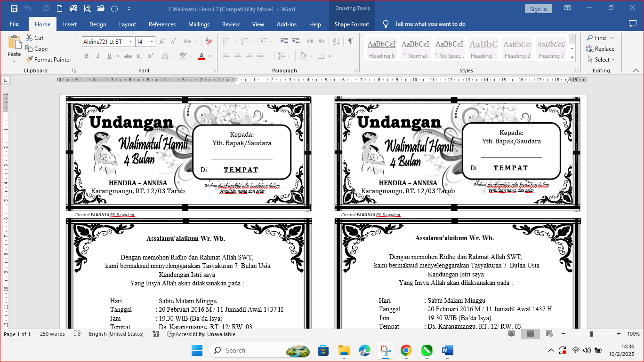Set right-to-left text direction

tap(322, 41)
